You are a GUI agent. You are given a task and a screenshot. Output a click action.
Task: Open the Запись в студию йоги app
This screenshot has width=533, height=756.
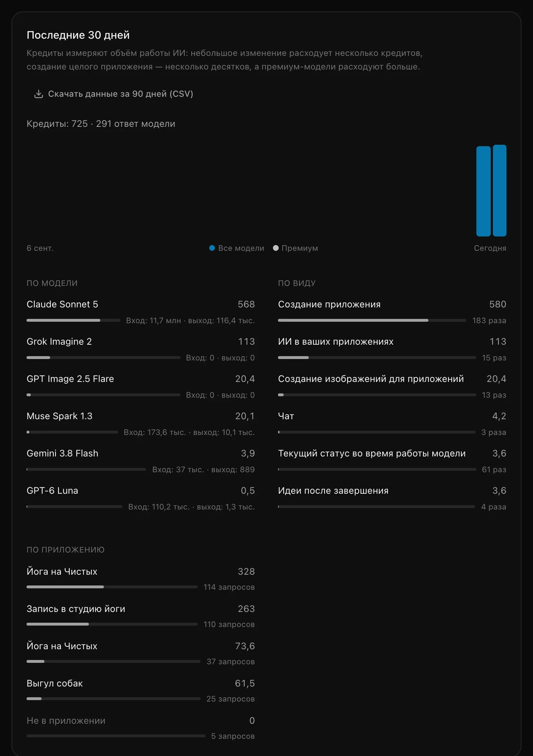point(141,616)
